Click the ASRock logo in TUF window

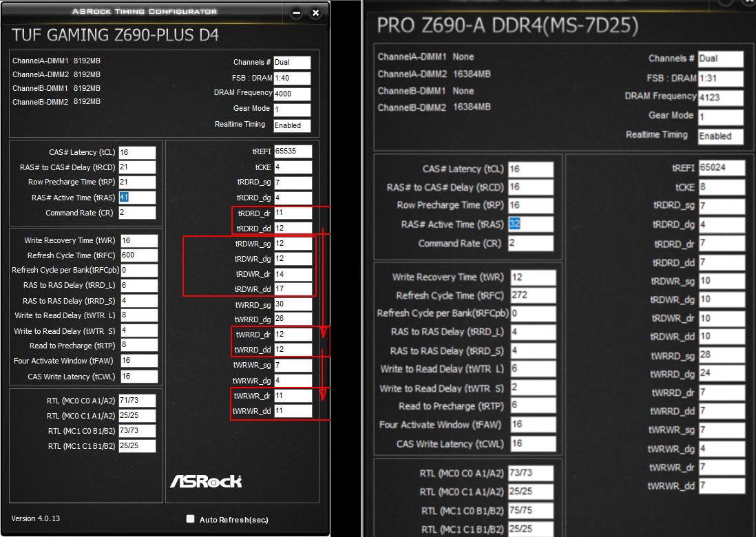tap(205, 481)
